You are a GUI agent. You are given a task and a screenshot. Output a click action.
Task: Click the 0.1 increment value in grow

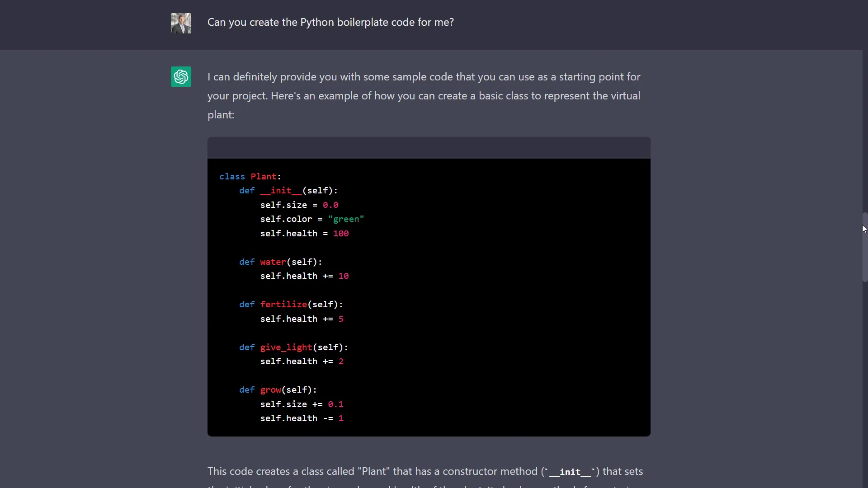(x=335, y=404)
